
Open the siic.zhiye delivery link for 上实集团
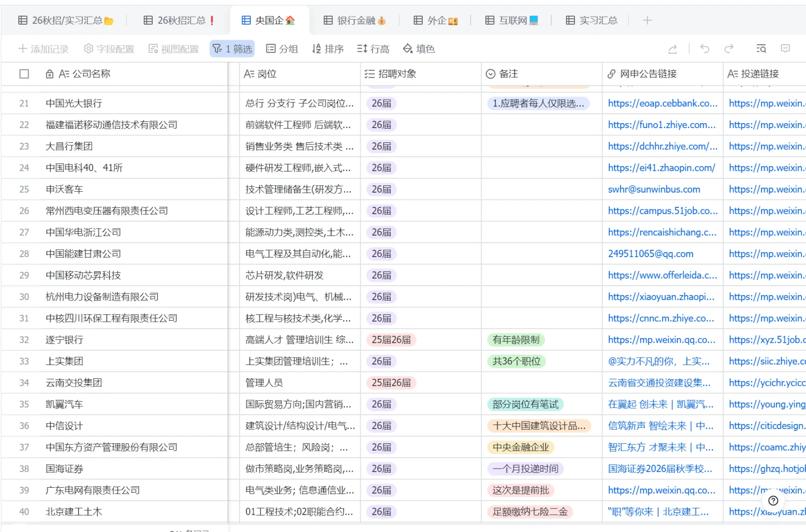tap(767, 362)
